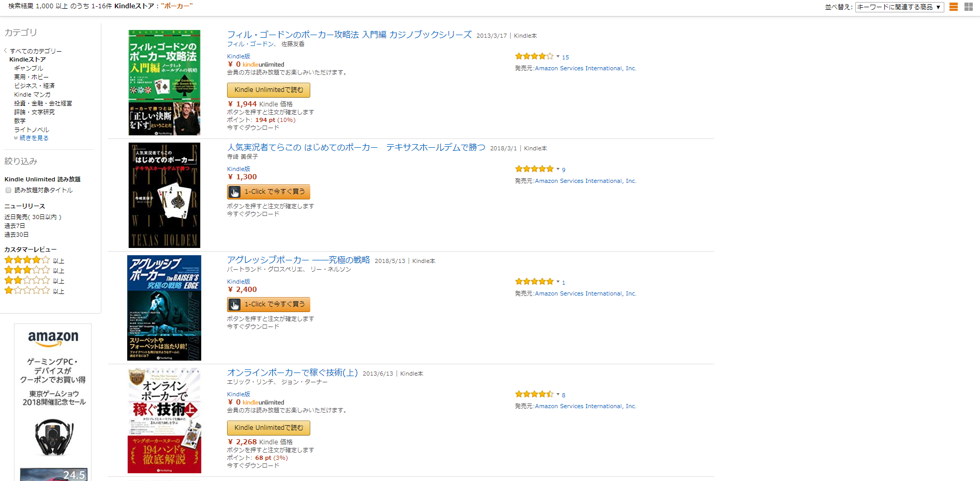The width and height of the screenshot is (980, 481).
Task: Click Kindle Unlimitedで読む for Phil Gordon book
Action: [268, 90]
